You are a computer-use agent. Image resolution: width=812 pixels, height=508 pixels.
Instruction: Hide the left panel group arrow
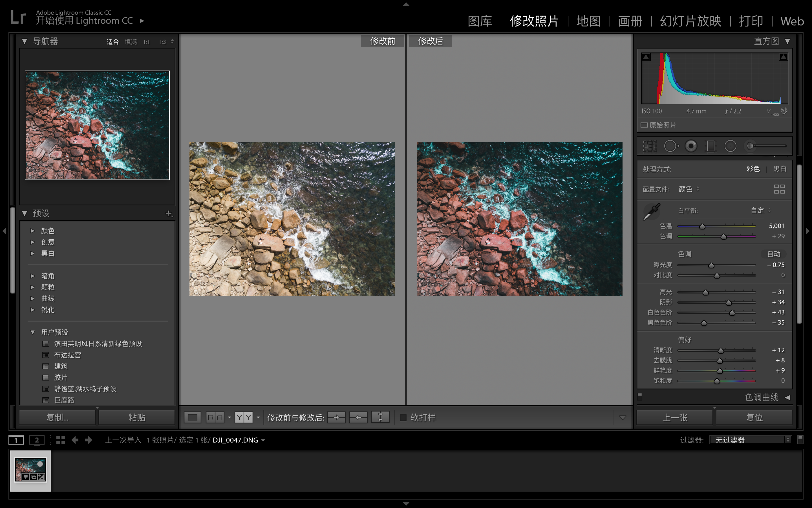(4, 231)
